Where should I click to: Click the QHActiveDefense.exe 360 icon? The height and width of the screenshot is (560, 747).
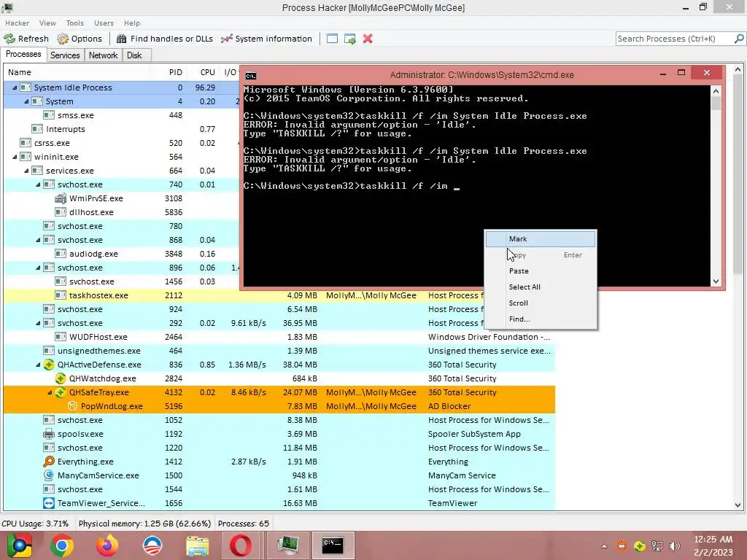click(x=49, y=365)
